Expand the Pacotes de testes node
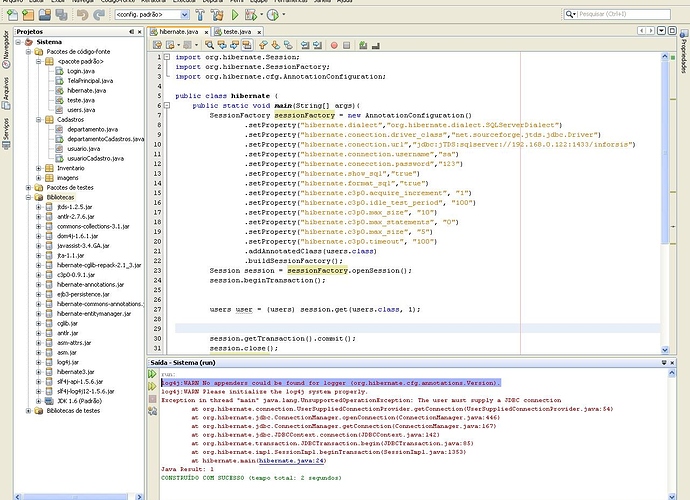This screenshot has width=690, height=500. 27,187
